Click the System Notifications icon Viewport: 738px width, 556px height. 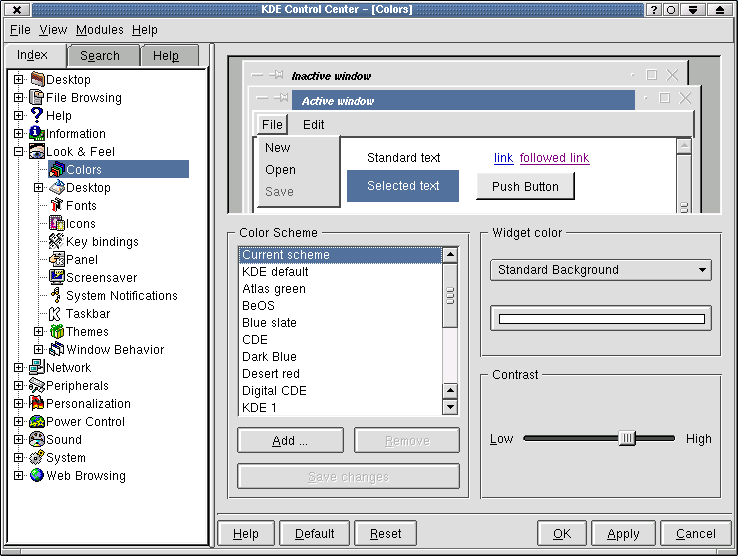pos(57,295)
